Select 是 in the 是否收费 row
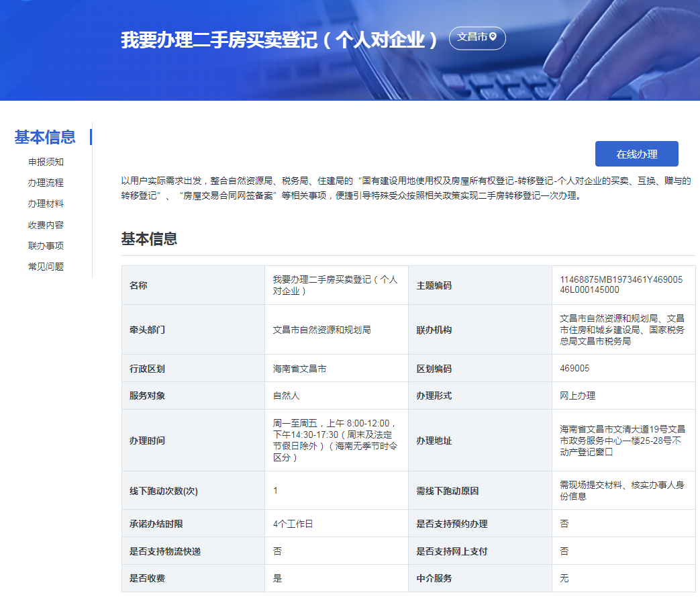700x597 pixels. 277,578
